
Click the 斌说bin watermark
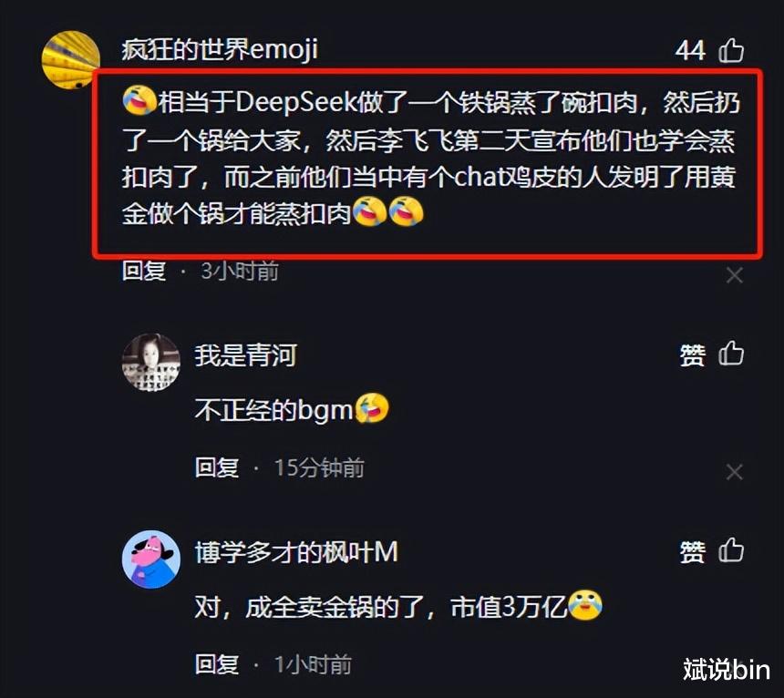[x=727, y=670]
